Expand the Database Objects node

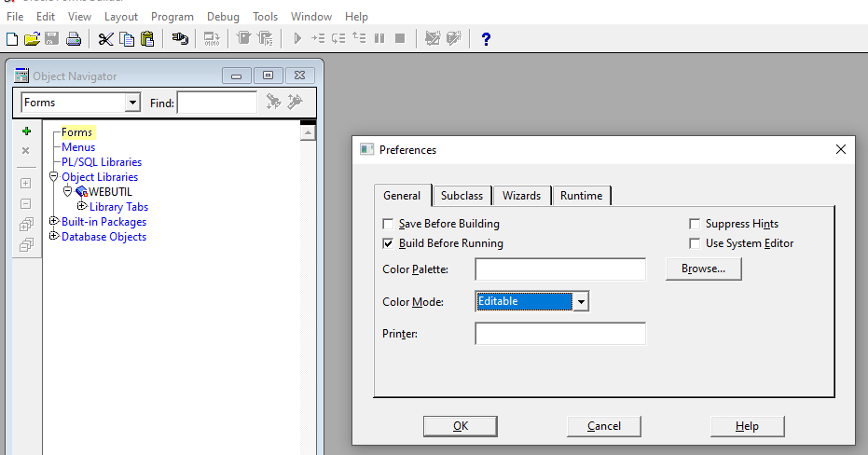coord(54,236)
